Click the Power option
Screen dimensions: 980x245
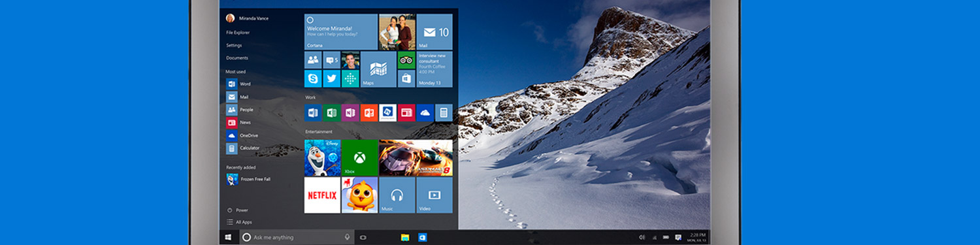237,210
